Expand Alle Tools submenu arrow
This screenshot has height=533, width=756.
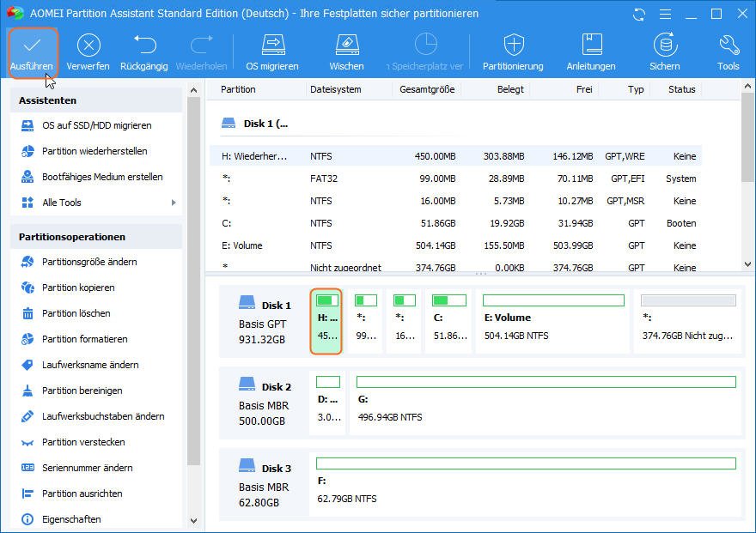(174, 203)
